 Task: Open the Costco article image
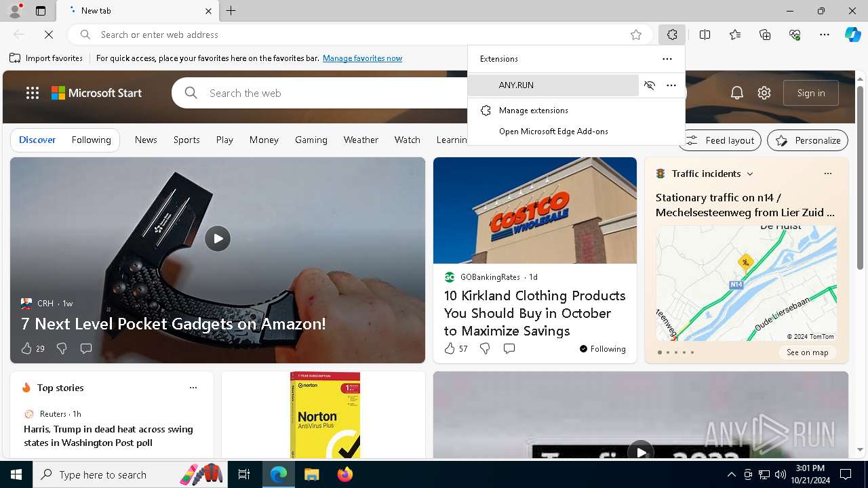tap(535, 211)
